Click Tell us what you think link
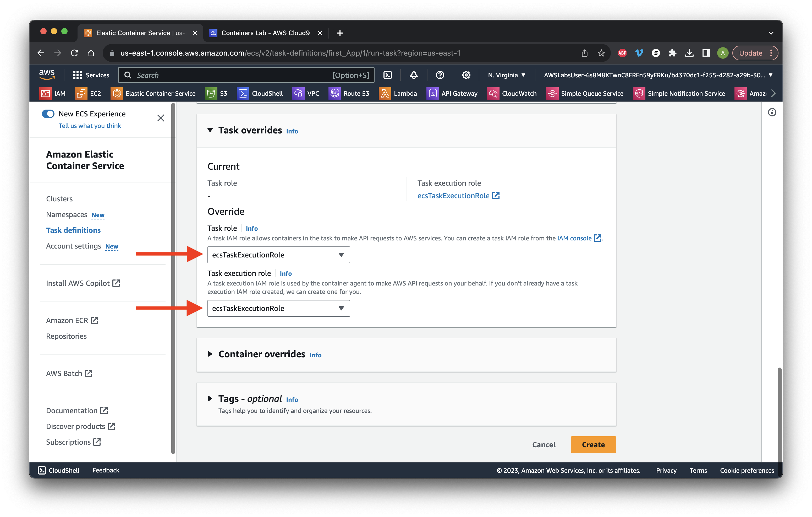Screen dimensions: 812x517 coord(90,126)
